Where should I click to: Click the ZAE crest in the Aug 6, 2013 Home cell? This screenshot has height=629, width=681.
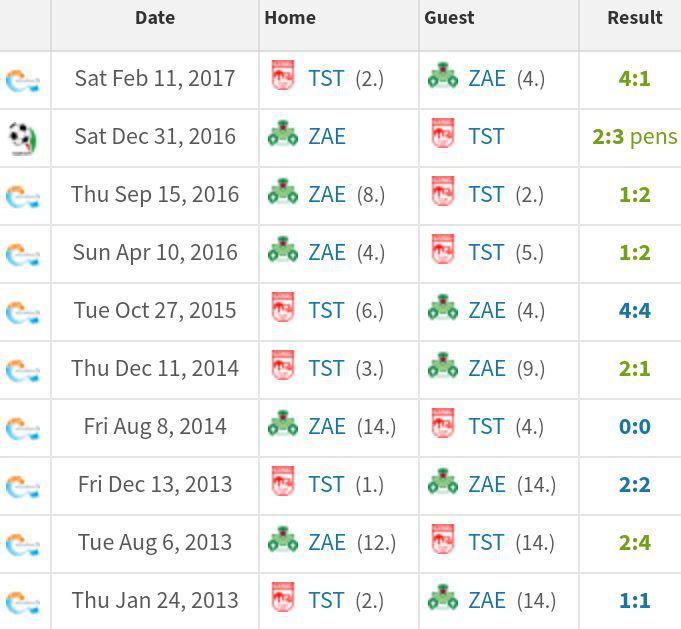(x=283, y=539)
